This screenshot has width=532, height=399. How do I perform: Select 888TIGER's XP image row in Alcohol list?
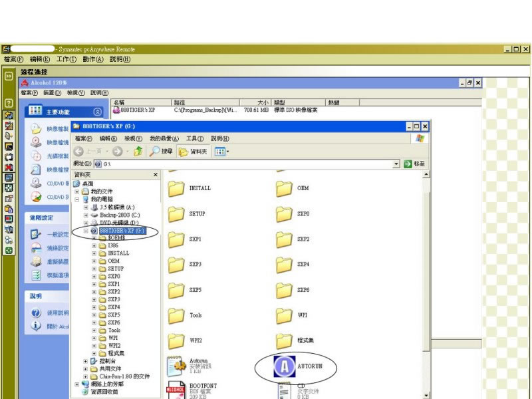pyautogui.click(x=215, y=110)
